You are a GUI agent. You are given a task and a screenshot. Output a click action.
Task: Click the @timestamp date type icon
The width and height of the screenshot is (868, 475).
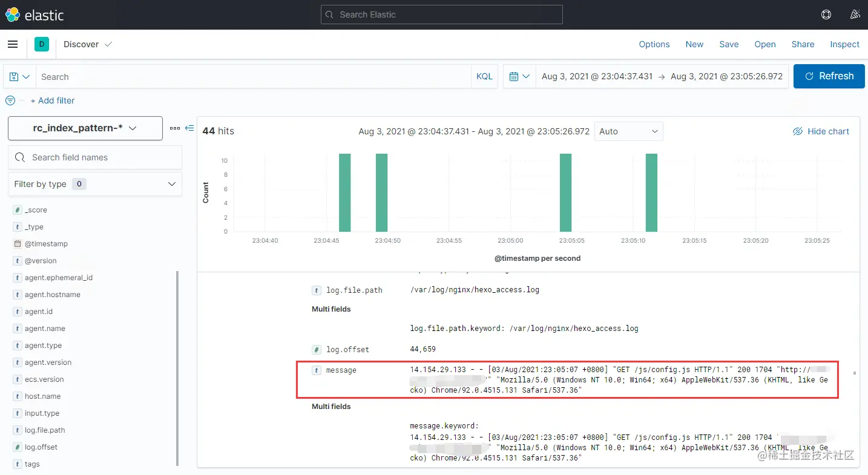tap(18, 244)
